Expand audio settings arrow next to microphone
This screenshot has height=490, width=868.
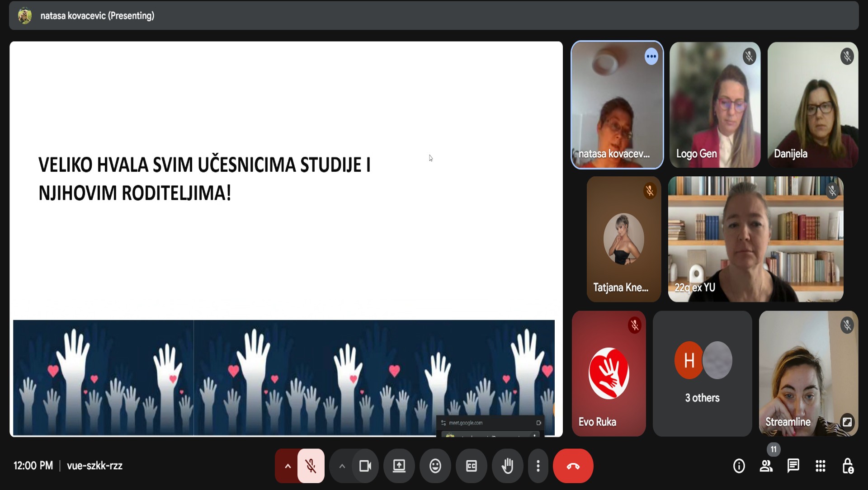click(x=288, y=466)
